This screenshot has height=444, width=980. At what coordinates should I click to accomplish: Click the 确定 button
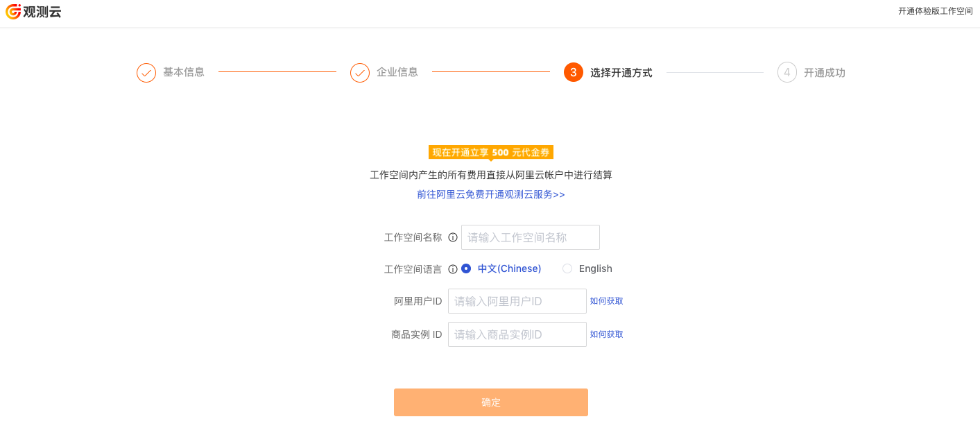tap(491, 402)
